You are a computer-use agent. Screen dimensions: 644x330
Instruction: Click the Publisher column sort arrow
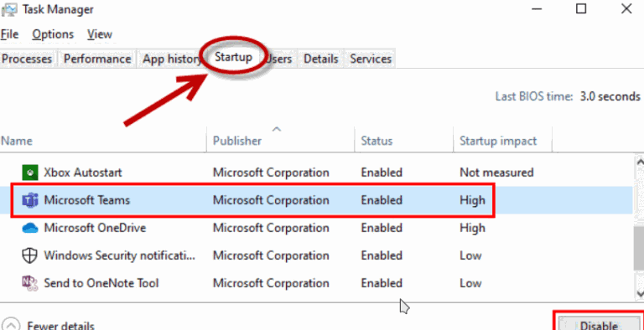[x=277, y=130]
